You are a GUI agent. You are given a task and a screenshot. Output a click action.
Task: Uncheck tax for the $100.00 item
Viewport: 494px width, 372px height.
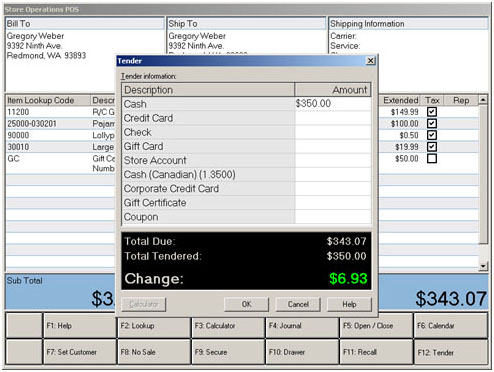(432, 123)
